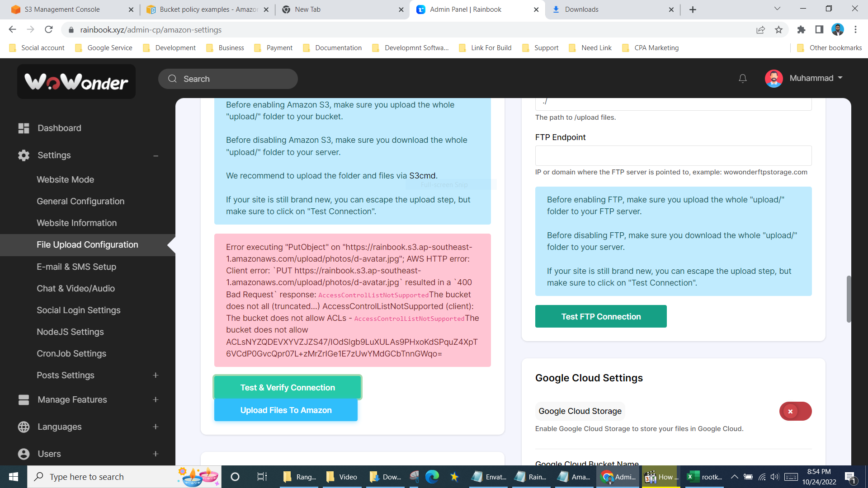This screenshot has width=868, height=488.
Task: Bookmark this page with the star icon
Action: (x=778, y=30)
